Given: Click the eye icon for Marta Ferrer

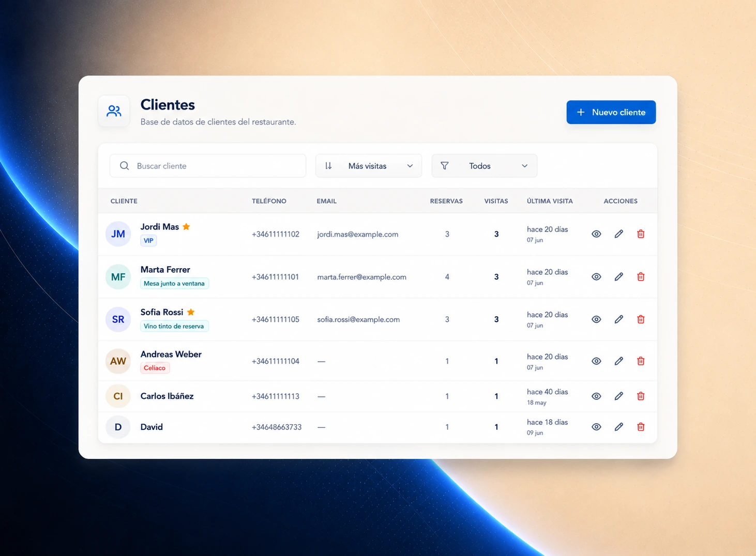Looking at the screenshot, I should [x=596, y=277].
